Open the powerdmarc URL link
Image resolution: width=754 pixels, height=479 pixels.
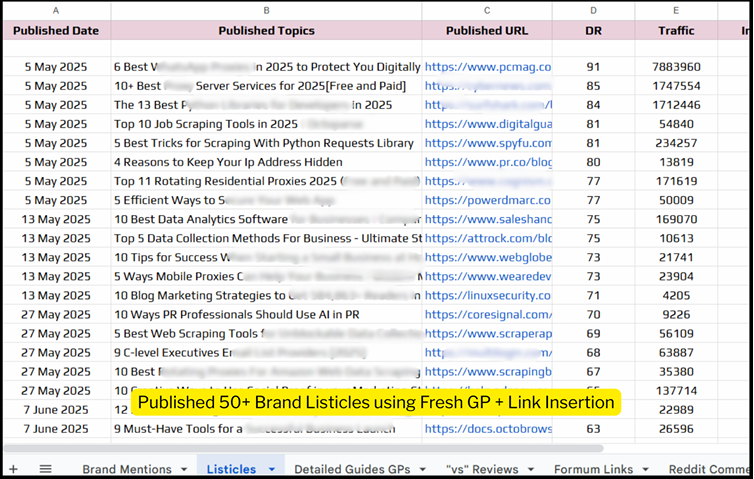[488, 200]
